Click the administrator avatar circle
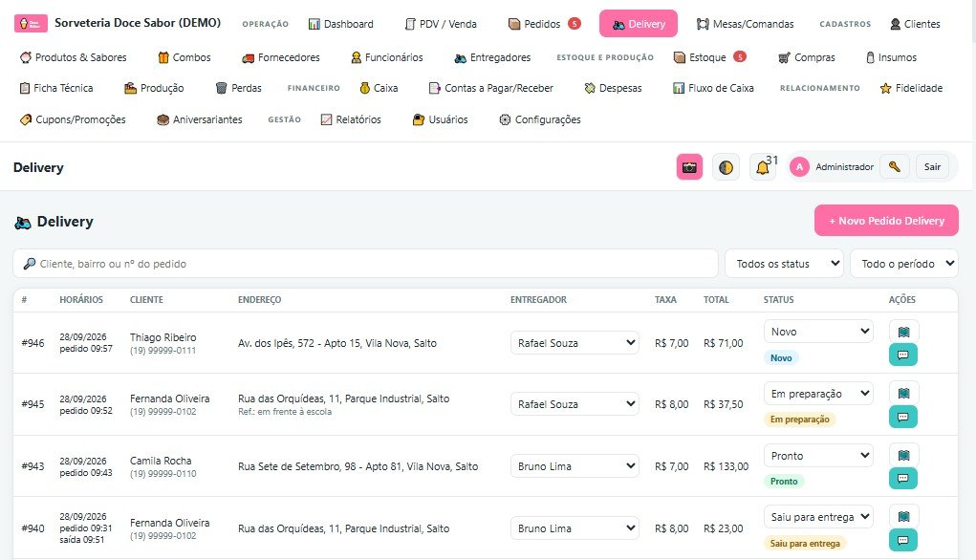This screenshot has width=976, height=560. coord(799,166)
